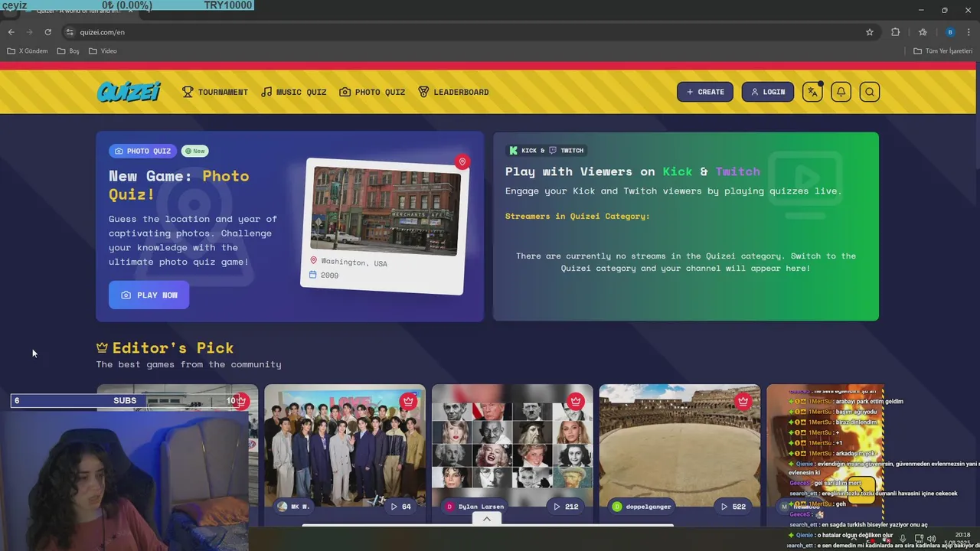Click 'Streamers in Quizei Category:' text

point(577,216)
